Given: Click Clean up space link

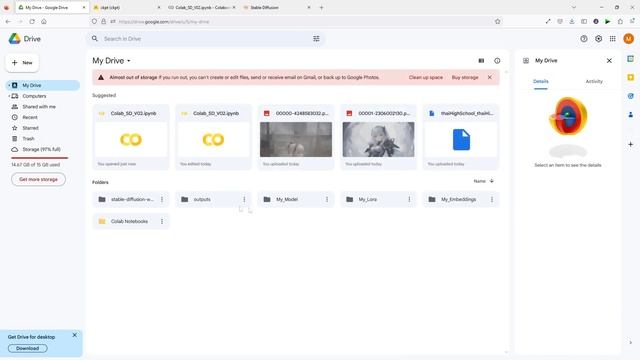Looking at the screenshot, I should tap(425, 78).
